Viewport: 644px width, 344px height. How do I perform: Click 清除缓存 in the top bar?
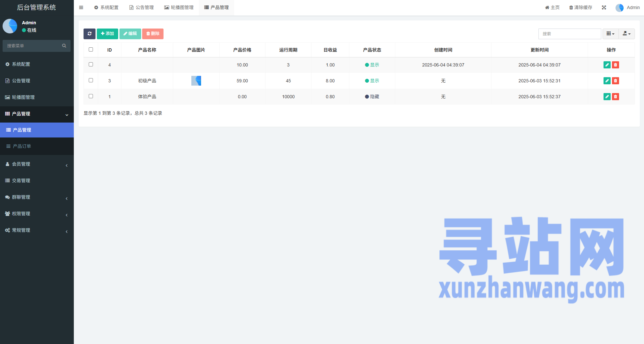tap(581, 7)
